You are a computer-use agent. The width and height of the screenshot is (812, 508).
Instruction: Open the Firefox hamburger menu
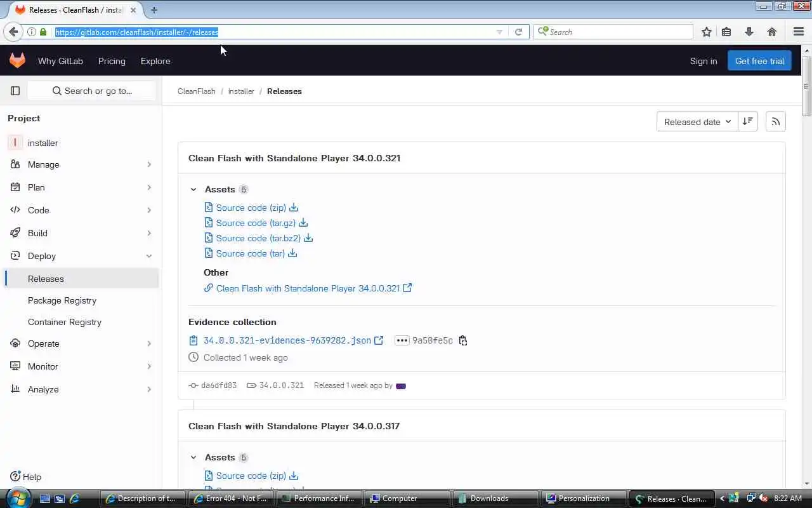tap(799, 32)
